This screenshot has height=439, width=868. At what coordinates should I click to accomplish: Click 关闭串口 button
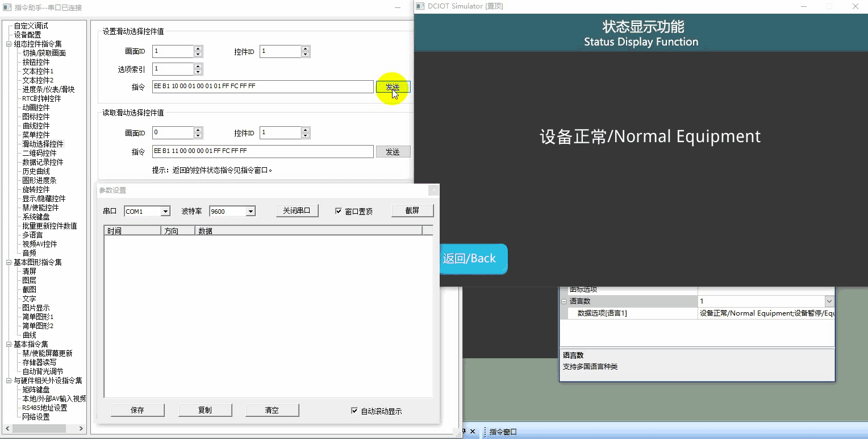click(297, 210)
